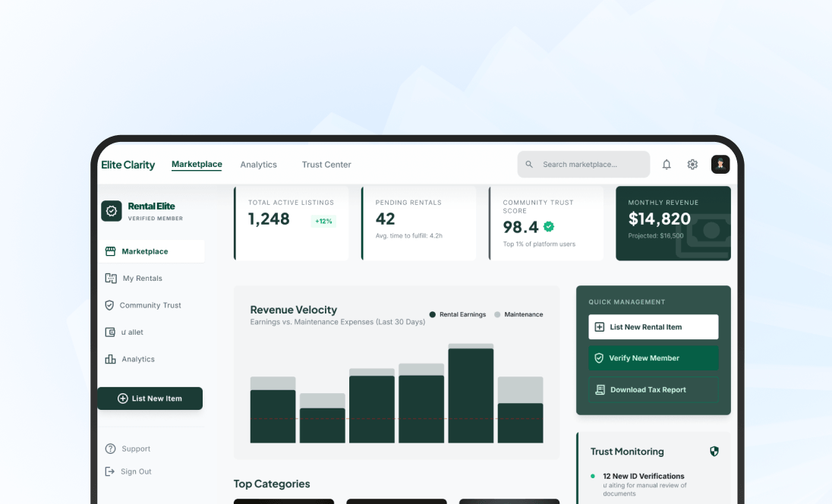The height and width of the screenshot is (504, 832).
Task: Open the Wallet sidebar icon
Action: click(109, 332)
